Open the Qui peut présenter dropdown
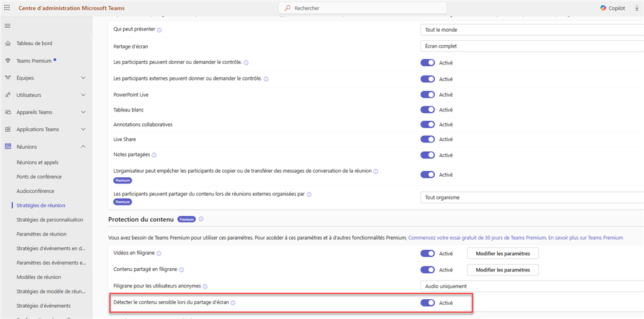 click(533, 30)
